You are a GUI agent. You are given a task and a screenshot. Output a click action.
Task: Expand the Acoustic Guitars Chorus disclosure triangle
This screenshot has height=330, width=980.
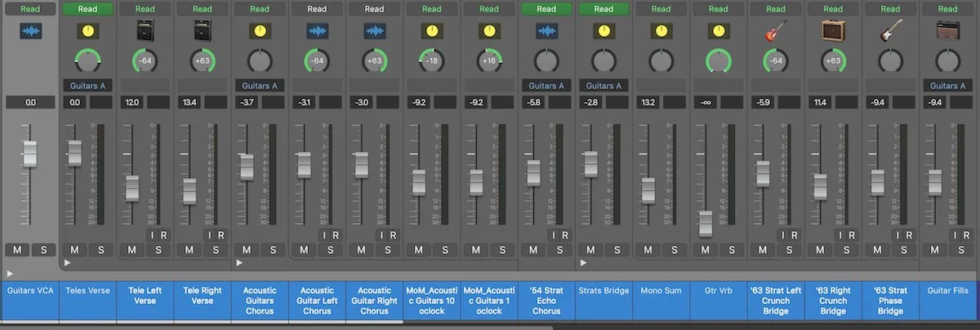239,263
